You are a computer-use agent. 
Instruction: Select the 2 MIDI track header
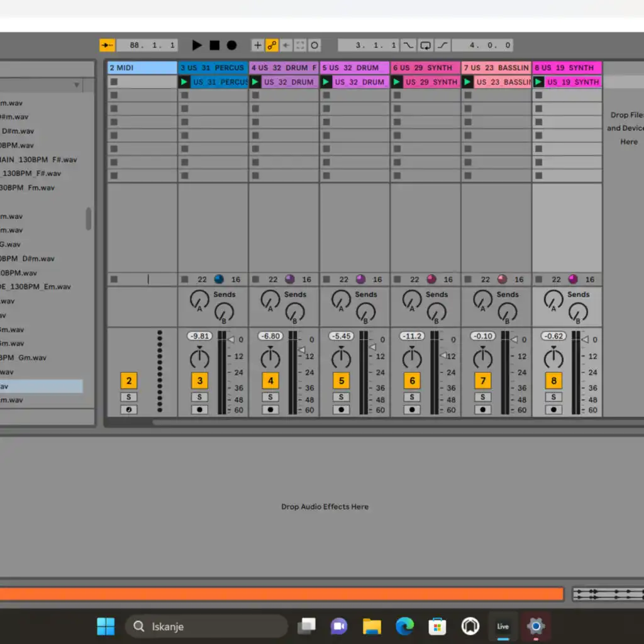(142, 68)
